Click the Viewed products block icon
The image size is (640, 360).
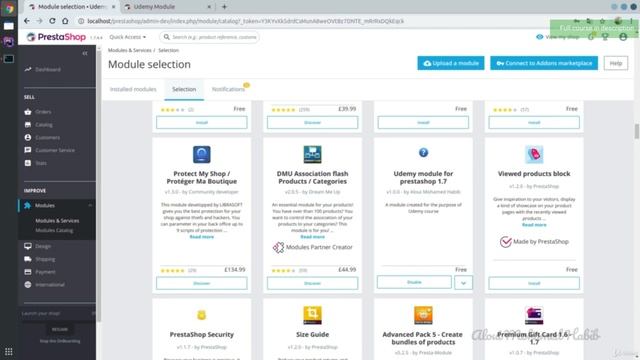point(534,155)
